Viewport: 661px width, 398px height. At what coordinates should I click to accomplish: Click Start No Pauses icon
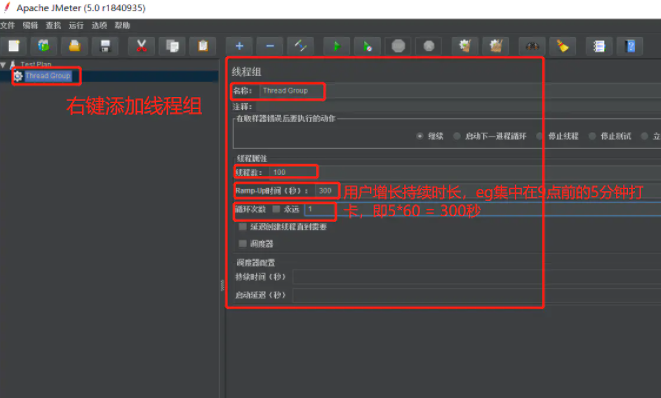click(x=367, y=46)
